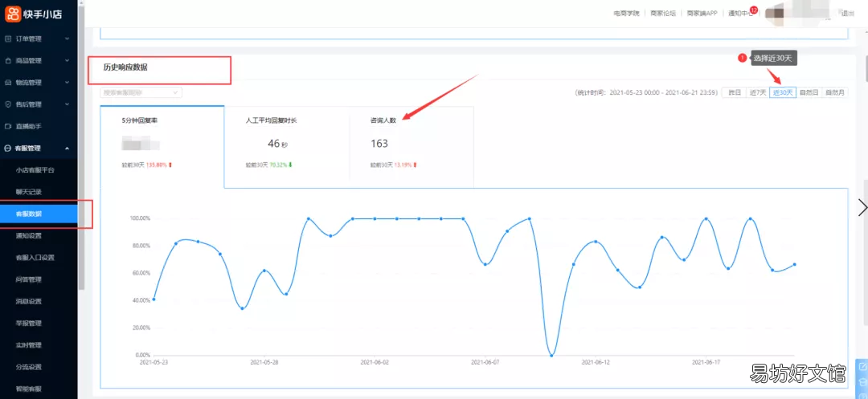868x399 pixels.
Task: Select the 昨日 time range
Action: click(734, 93)
